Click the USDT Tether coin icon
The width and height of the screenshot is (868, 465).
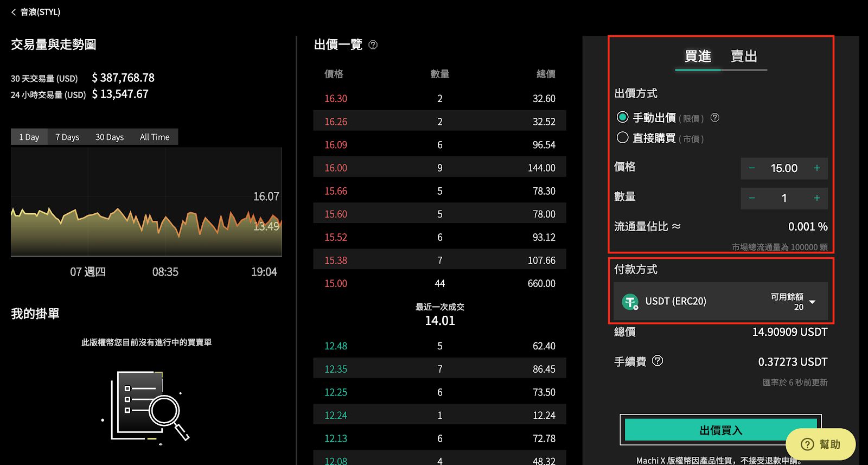pyautogui.click(x=630, y=302)
